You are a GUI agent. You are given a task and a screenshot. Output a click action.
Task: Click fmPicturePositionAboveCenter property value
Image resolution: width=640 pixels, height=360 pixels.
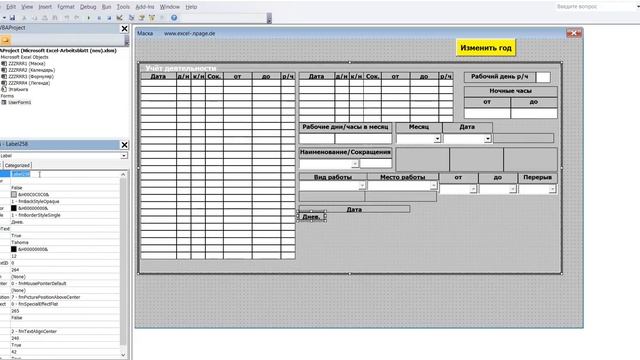65,297
